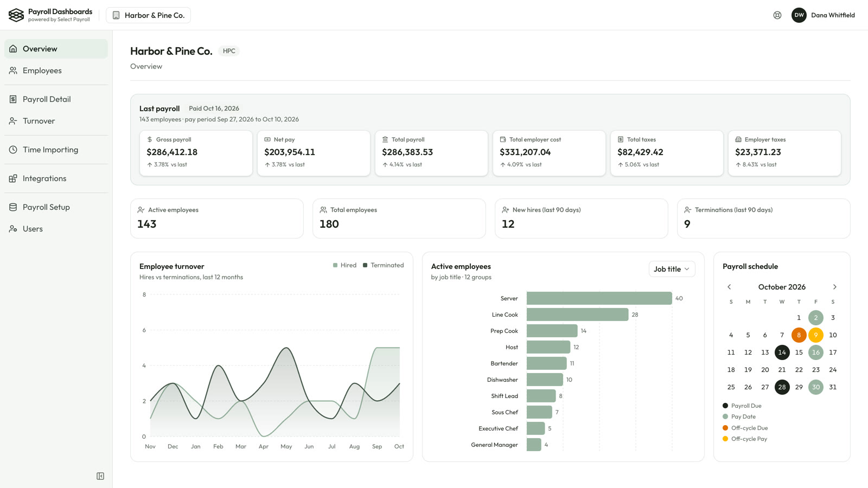Navigate to Turnover in the sidebar
Image resolution: width=868 pixels, height=488 pixels.
click(x=56, y=121)
